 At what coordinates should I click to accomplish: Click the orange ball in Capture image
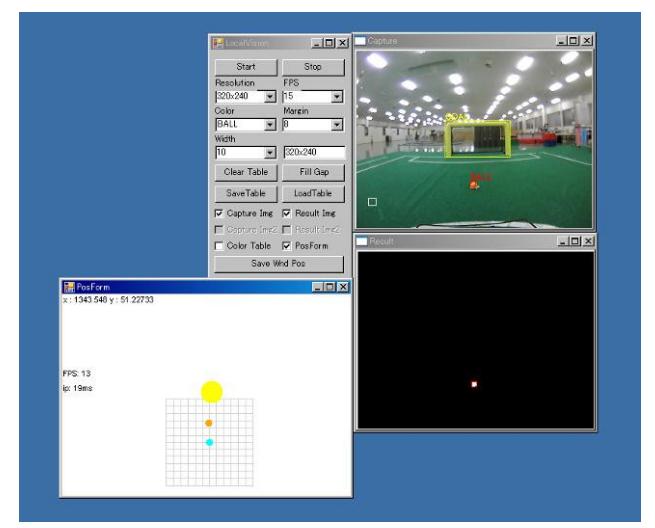(x=474, y=185)
